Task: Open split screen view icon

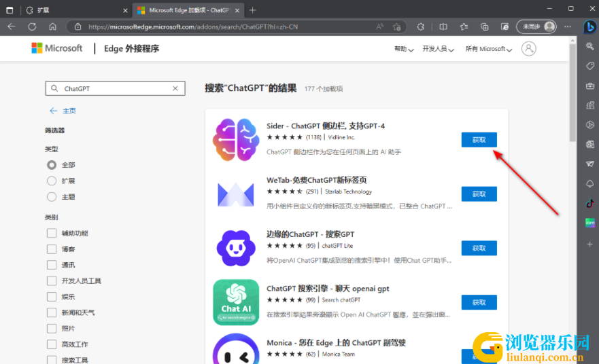Action: coord(443,26)
